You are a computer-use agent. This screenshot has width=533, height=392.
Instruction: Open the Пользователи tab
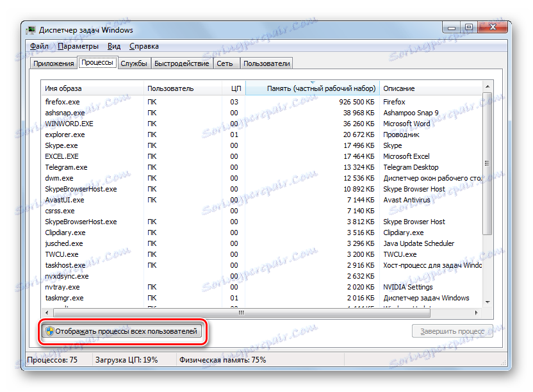tap(266, 63)
